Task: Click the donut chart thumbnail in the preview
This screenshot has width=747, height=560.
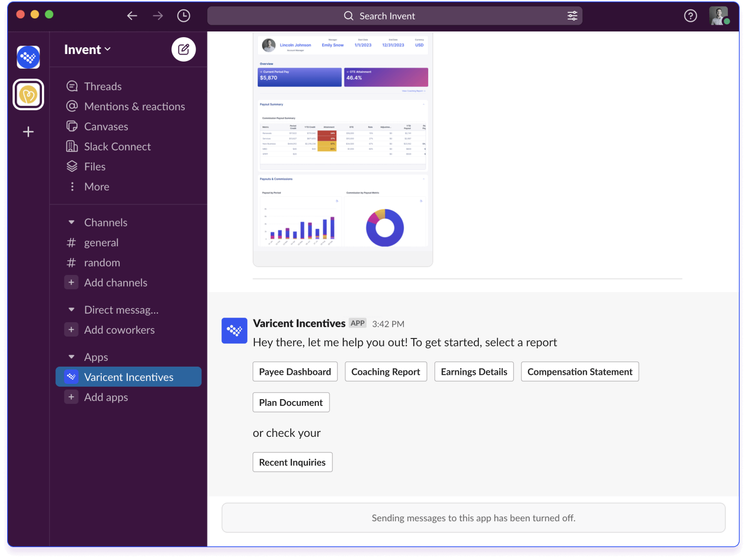Action: tap(385, 227)
